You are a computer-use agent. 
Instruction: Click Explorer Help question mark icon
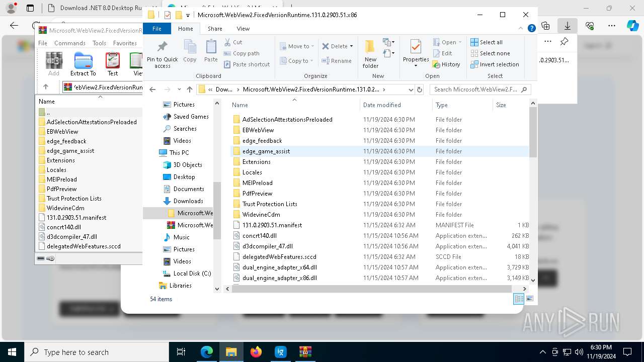pos(531,29)
